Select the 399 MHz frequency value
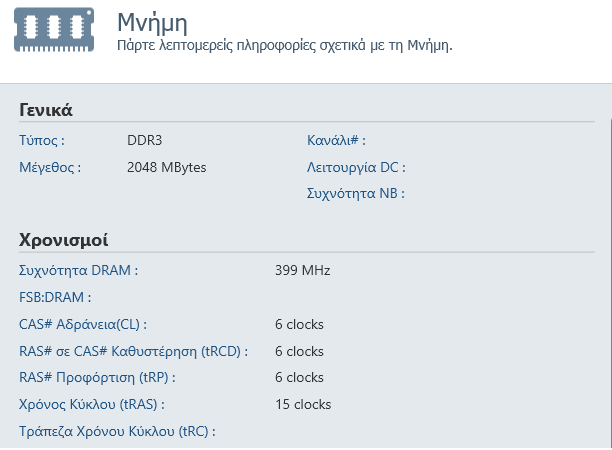Screen dimensions: 612x450 pos(302,270)
